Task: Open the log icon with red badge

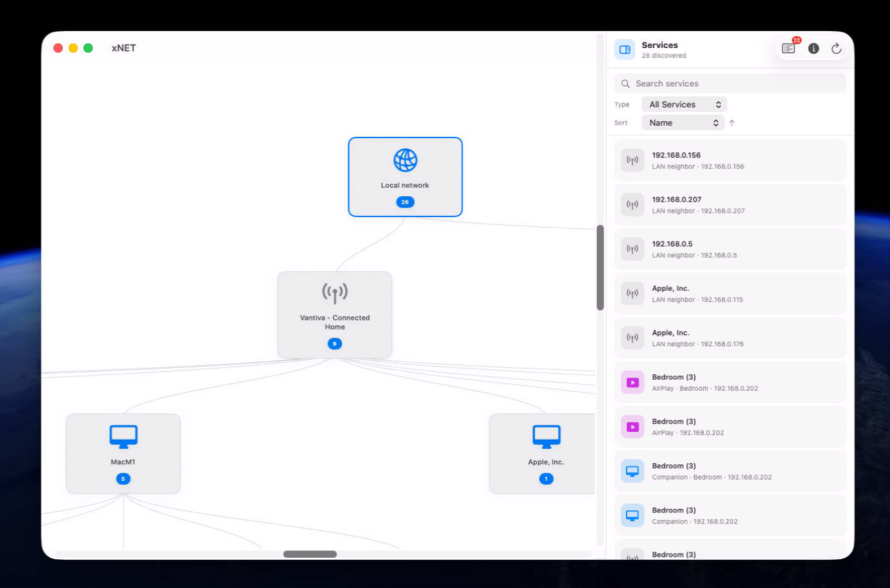Action: tap(788, 48)
